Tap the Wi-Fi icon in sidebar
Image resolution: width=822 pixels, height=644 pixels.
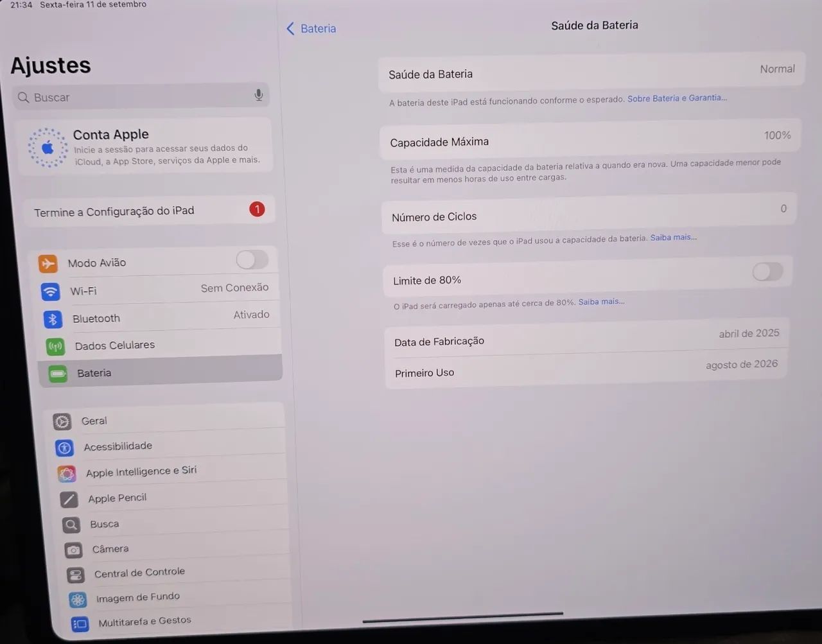(50, 292)
